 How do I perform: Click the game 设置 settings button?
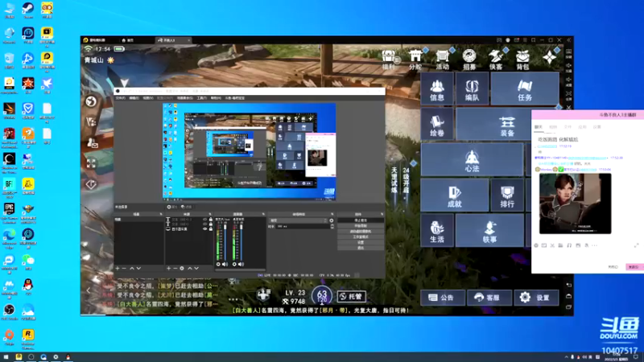536,298
